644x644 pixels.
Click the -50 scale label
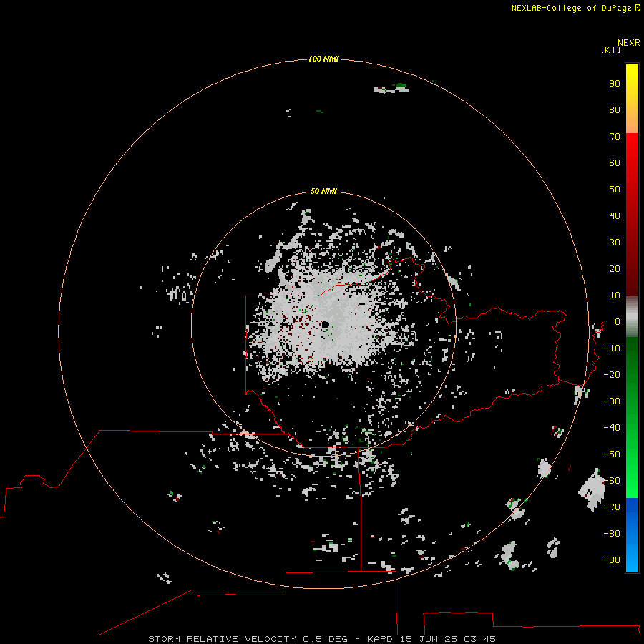(x=612, y=454)
